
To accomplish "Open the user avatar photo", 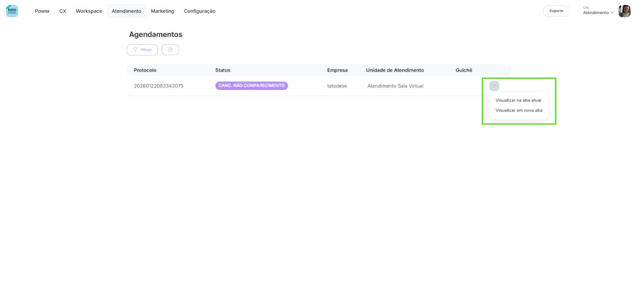I will (x=624, y=11).
